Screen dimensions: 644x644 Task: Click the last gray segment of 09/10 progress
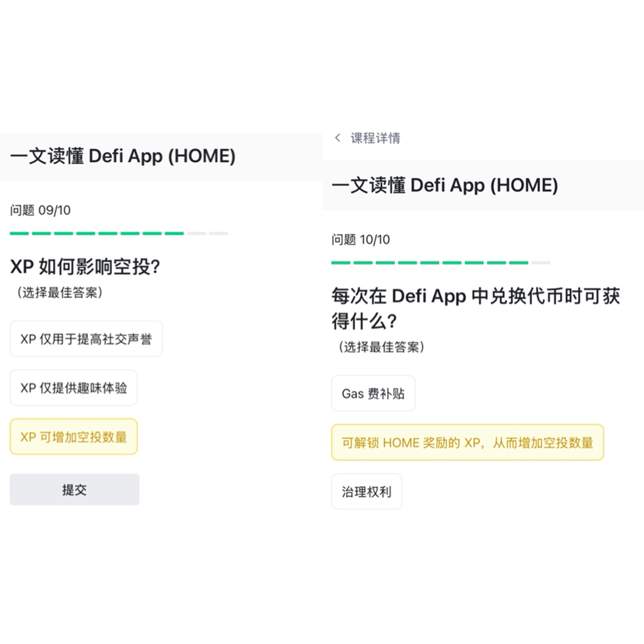click(219, 233)
